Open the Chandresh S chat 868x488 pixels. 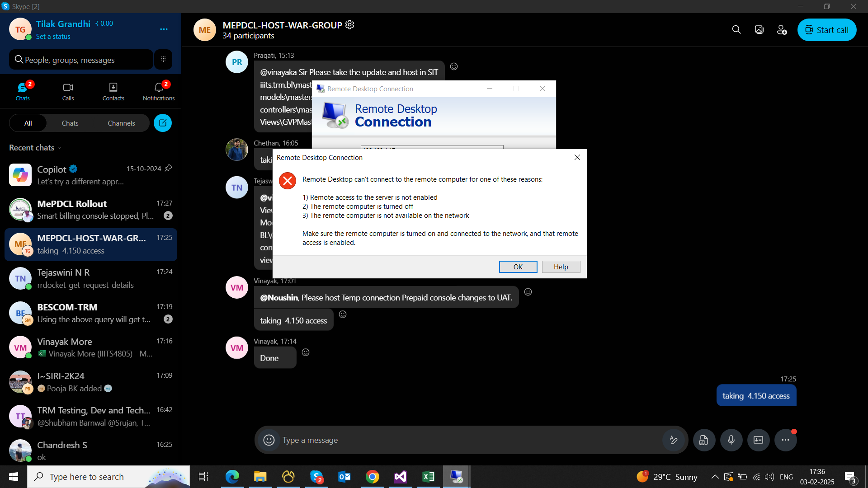click(91, 450)
